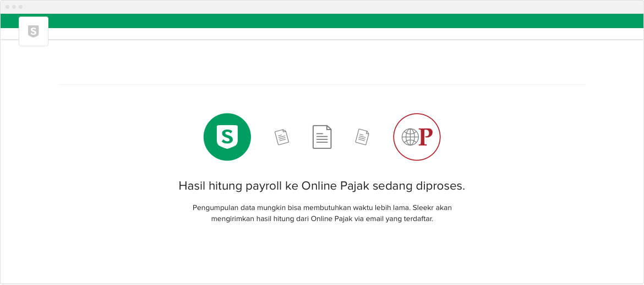Click the small tilted document icon nearest the Sleekr logo
The image size is (644, 285).
(x=282, y=137)
